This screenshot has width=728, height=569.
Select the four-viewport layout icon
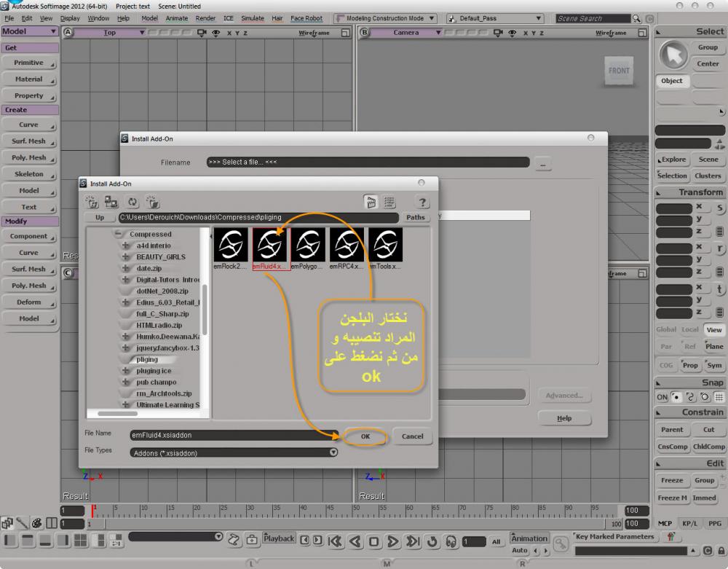tap(80, 540)
